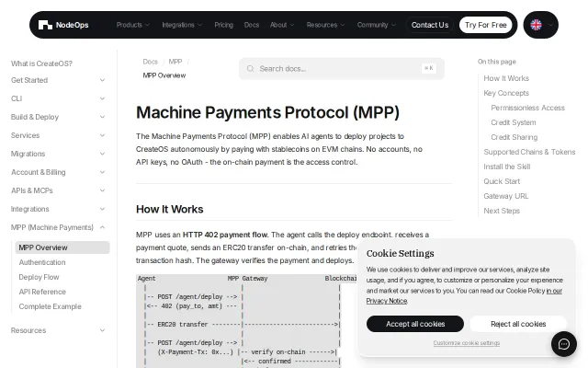Expand the language selector chevron
The width and height of the screenshot is (588, 368).
pyautogui.click(x=550, y=25)
